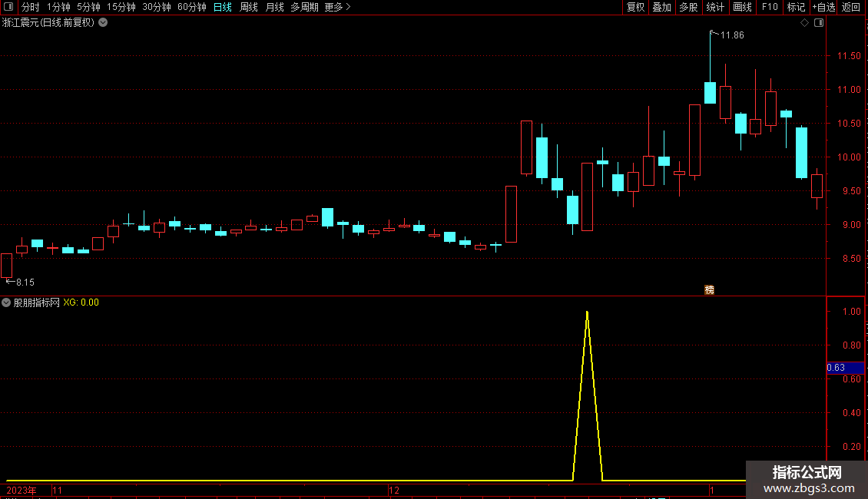Open F10 company information
Viewport: 868px width, 499px height.
(770, 7)
